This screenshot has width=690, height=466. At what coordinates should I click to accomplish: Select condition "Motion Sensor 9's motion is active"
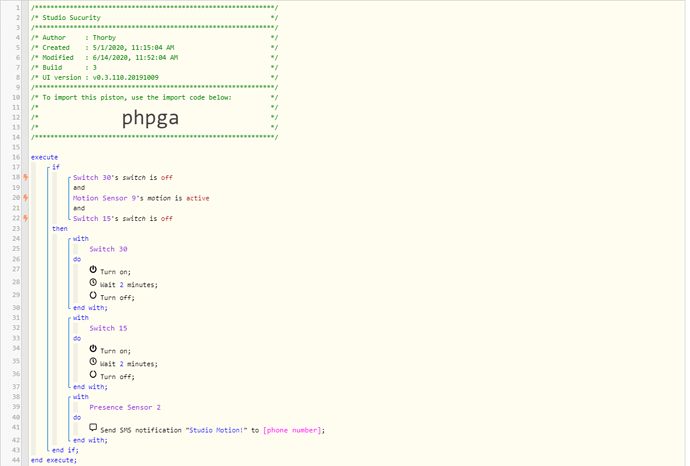point(141,198)
